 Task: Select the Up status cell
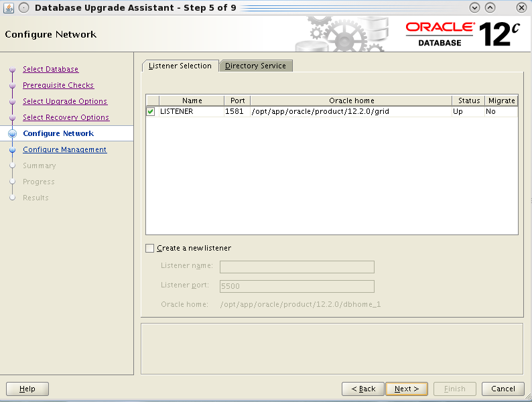click(468, 111)
